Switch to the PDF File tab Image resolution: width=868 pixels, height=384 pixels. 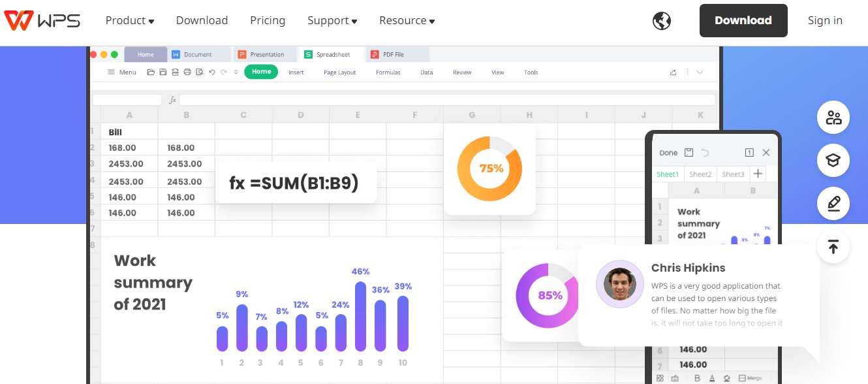tap(397, 54)
